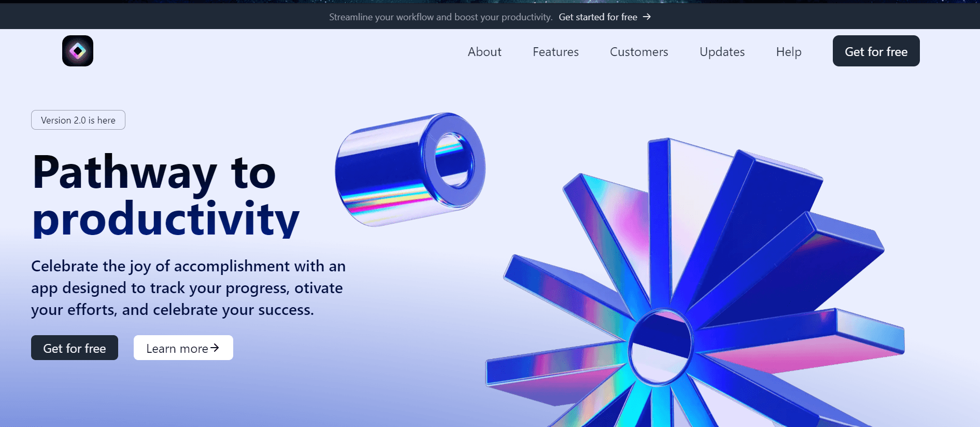Click the Version 2.0 is here badge
Screen dimensions: 980x427
click(x=78, y=120)
